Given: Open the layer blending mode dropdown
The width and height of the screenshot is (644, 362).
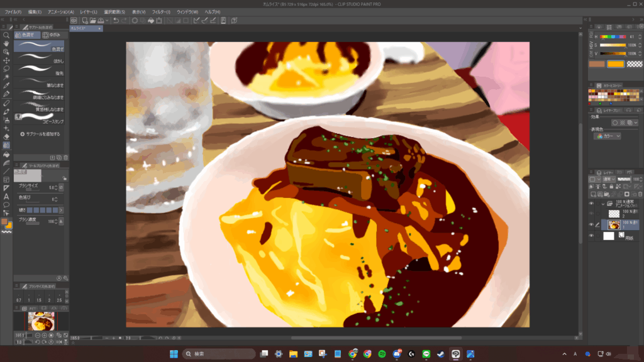Looking at the screenshot, I should tap(609, 179).
